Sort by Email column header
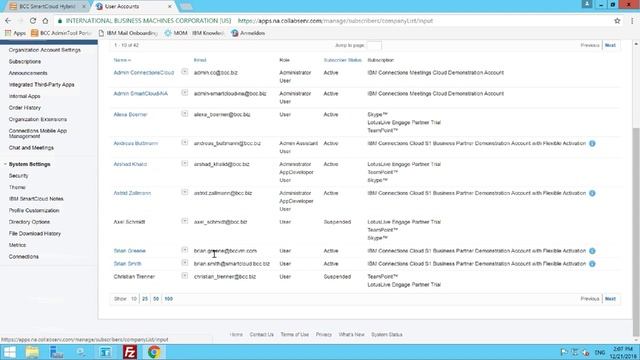 [x=200, y=60]
